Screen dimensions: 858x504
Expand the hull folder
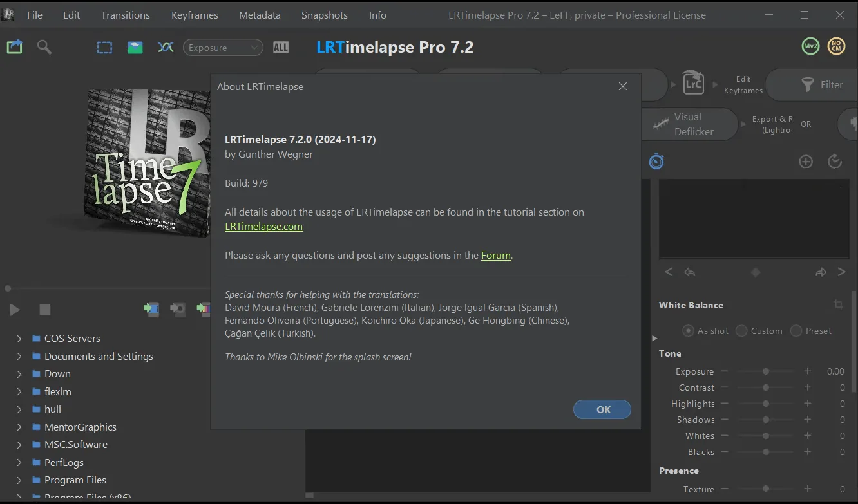point(19,409)
